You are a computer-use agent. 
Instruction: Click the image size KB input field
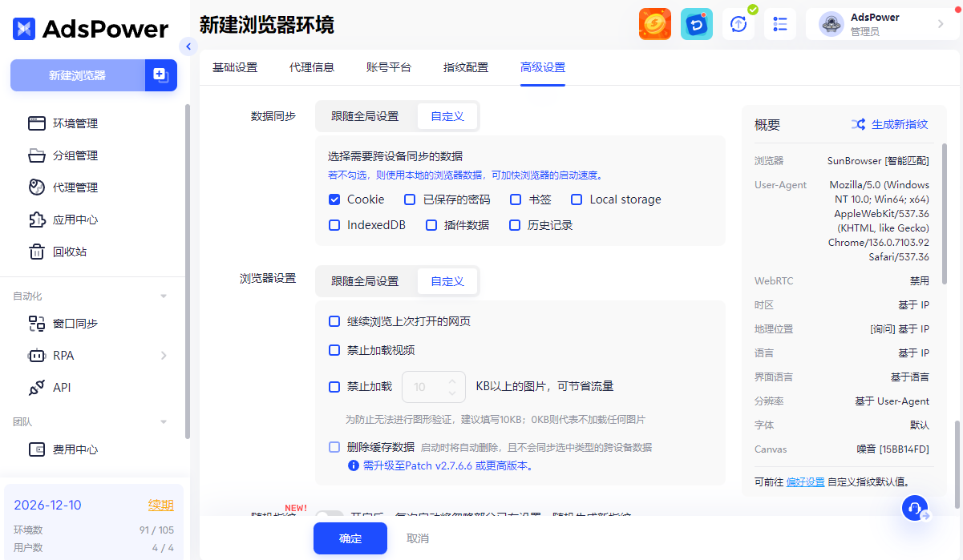coord(427,387)
